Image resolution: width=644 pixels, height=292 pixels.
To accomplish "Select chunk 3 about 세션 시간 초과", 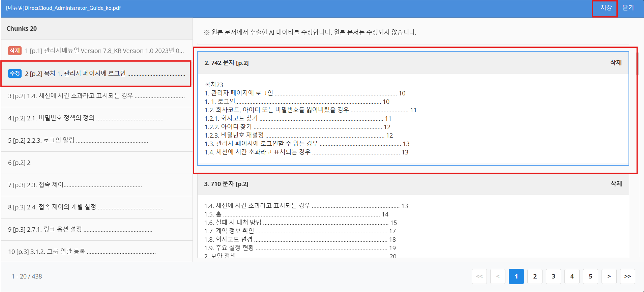I will pyautogui.click(x=96, y=96).
